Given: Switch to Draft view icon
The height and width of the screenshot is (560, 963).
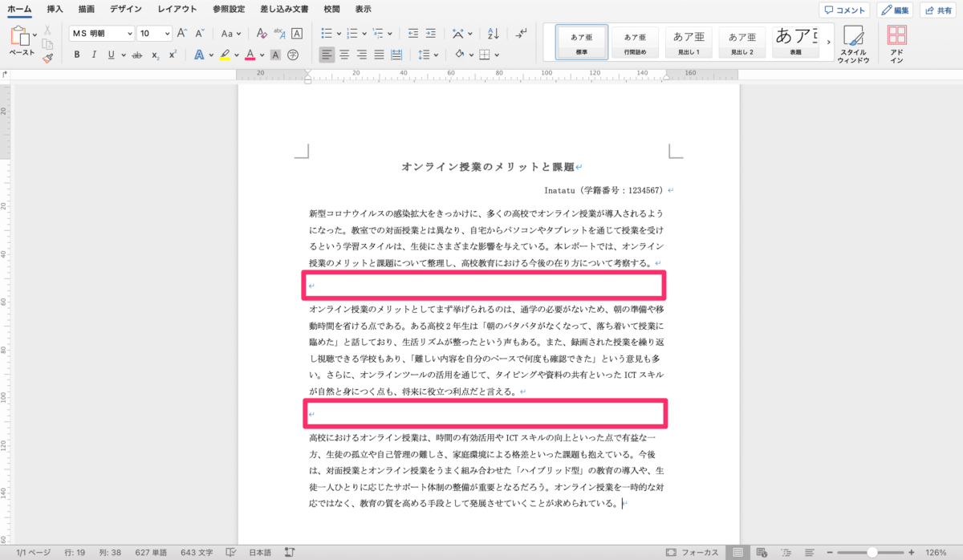Looking at the screenshot, I should [x=810, y=553].
